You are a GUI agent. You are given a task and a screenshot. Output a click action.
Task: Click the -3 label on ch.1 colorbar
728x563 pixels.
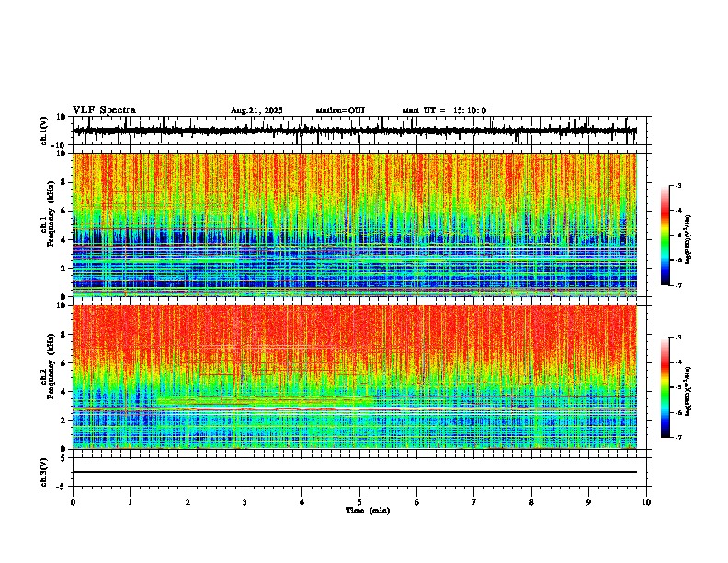point(677,186)
